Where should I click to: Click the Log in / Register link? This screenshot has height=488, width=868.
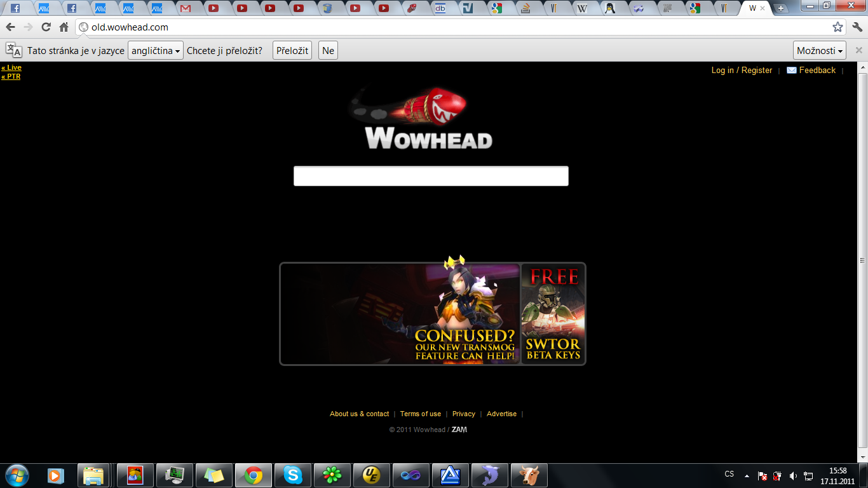click(x=742, y=71)
